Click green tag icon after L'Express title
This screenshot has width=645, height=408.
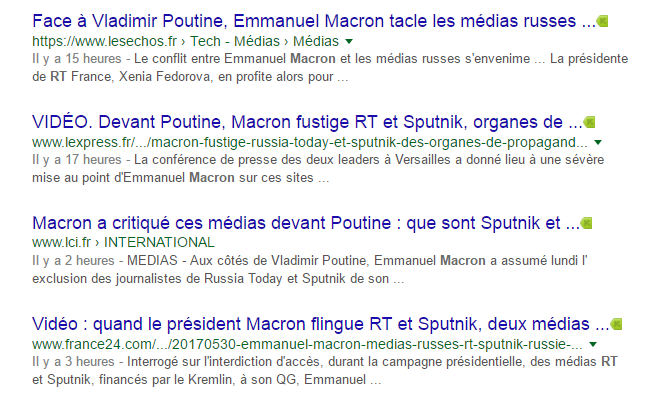coord(589,123)
